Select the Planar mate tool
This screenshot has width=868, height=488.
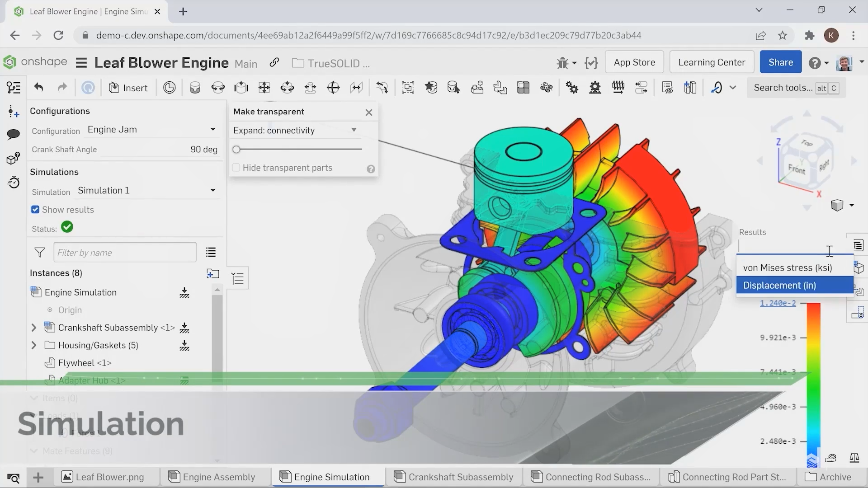click(264, 88)
